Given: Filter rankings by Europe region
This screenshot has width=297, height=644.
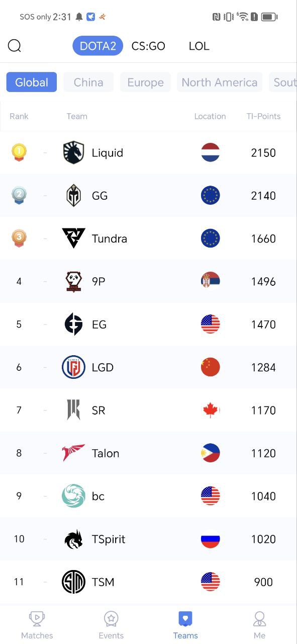Looking at the screenshot, I should tap(145, 82).
